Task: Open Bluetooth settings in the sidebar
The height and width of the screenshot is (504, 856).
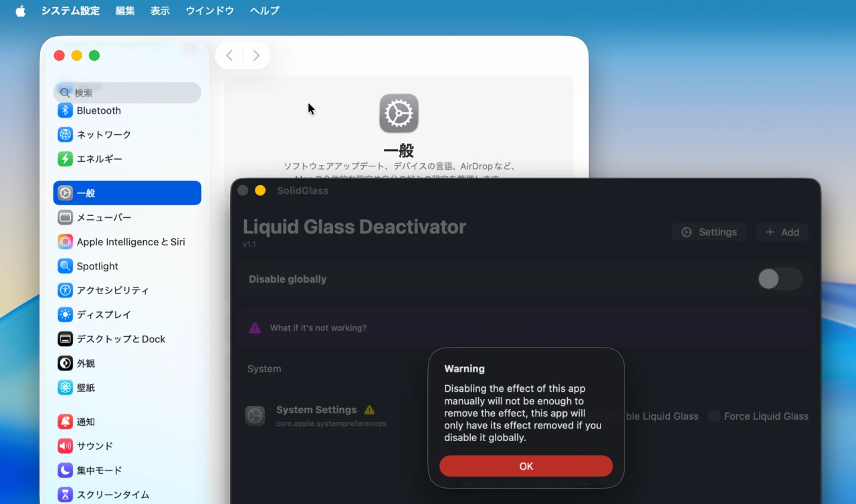Action: [x=98, y=110]
